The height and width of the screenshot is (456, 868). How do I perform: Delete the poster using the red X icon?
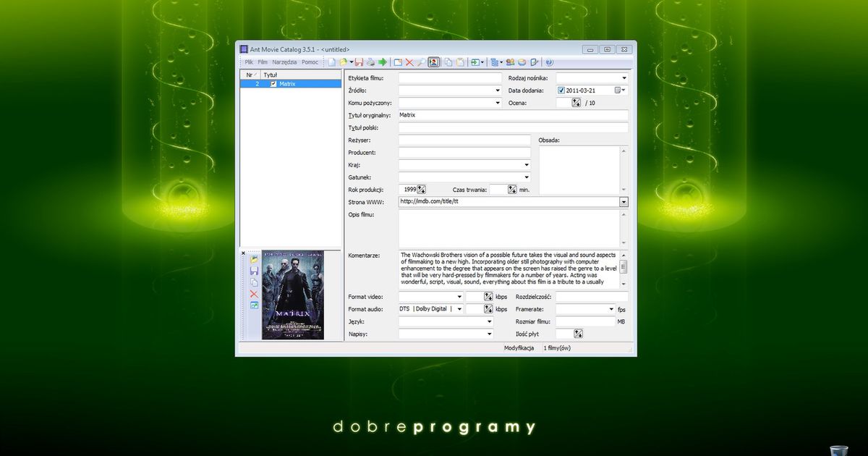(253, 294)
